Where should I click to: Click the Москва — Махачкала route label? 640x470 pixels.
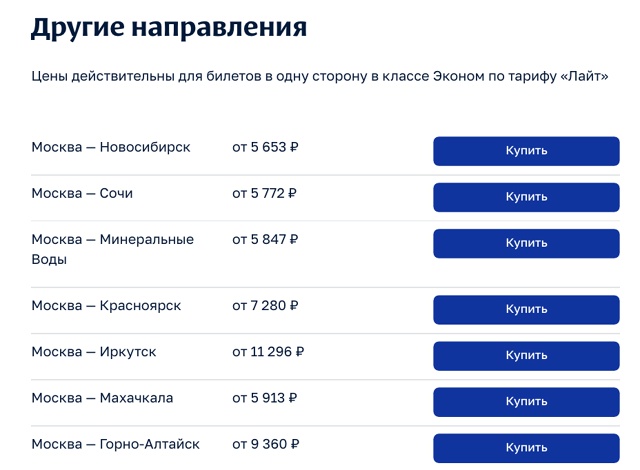pyautogui.click(x=102, y=398)
